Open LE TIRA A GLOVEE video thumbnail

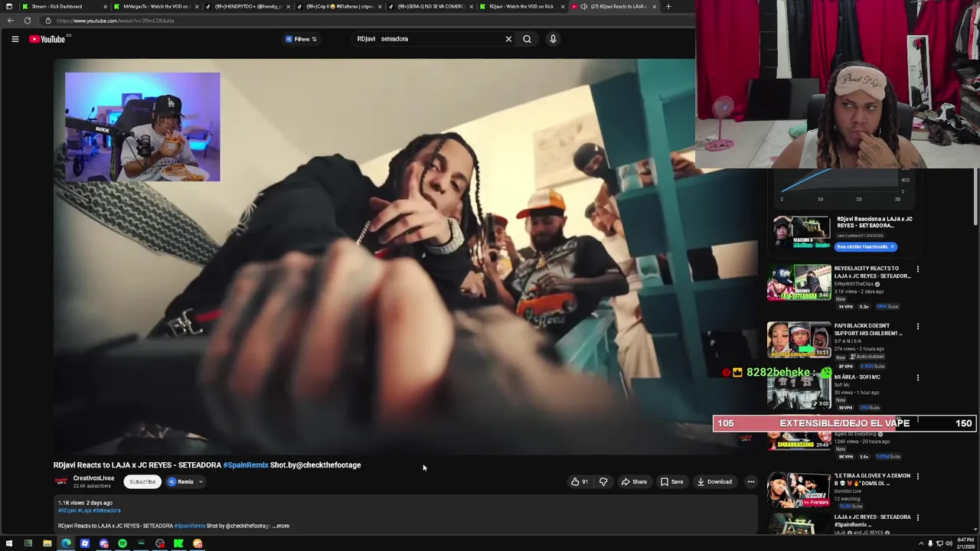click(799, 490)
